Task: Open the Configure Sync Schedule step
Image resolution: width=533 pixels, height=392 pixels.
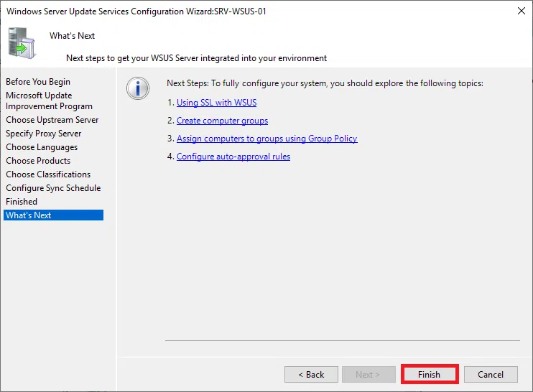Action: point(53,188)
